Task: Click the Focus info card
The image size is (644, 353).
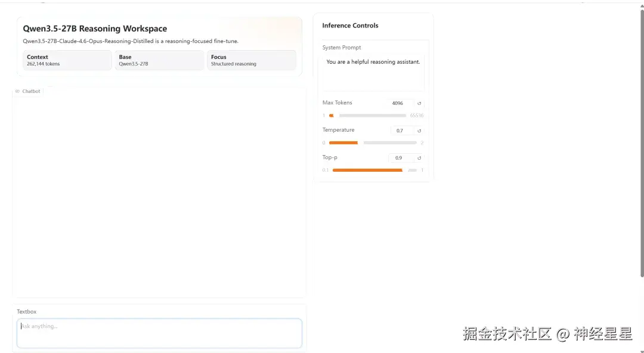Action: [x=251, y=60]
